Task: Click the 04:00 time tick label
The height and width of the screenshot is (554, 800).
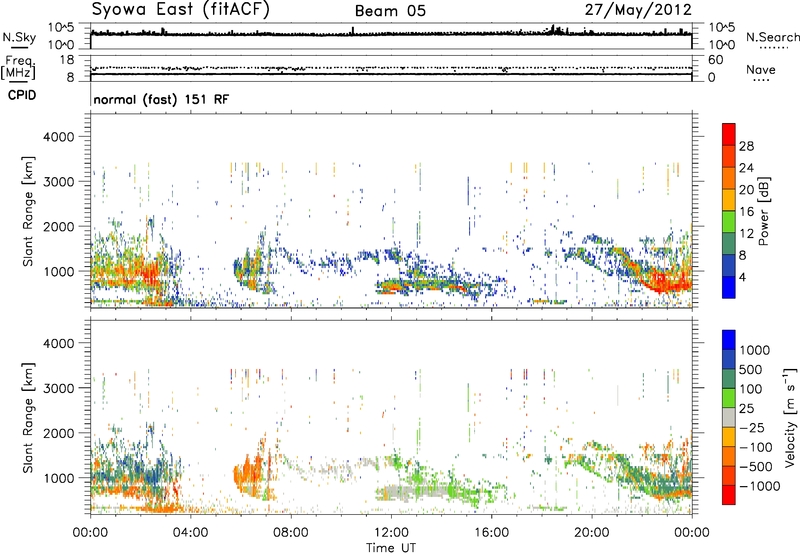Action: pos(190,533)
